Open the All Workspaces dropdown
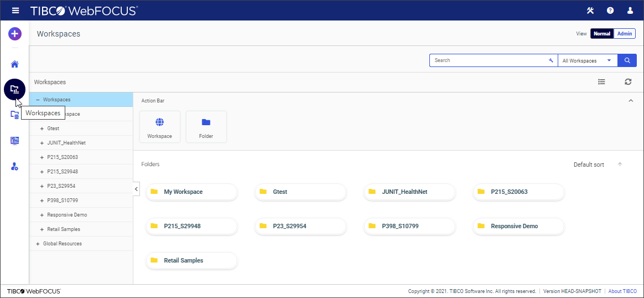Screen dimensions: 644x298 tap(588, 60)
